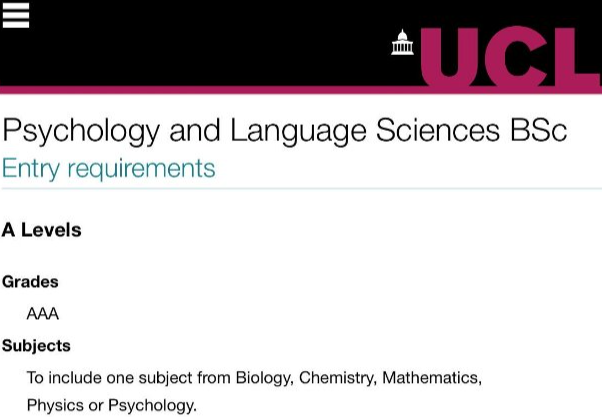Click the Entry requirements heading
Viewport: 602px width, 417px height.
pos(109,168)
